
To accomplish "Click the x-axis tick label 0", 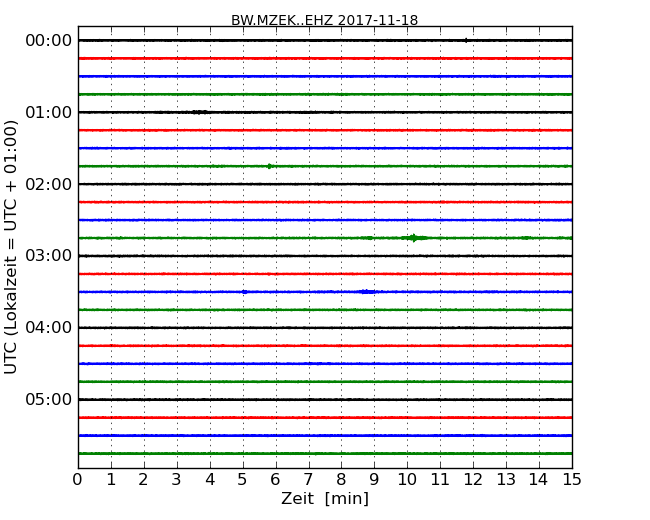I will tap(78, 479).
